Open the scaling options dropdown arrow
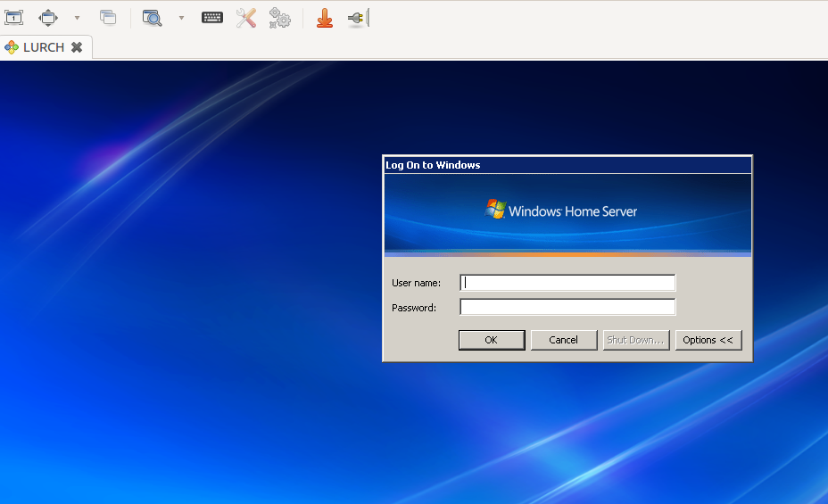 [x=181, y=18]
